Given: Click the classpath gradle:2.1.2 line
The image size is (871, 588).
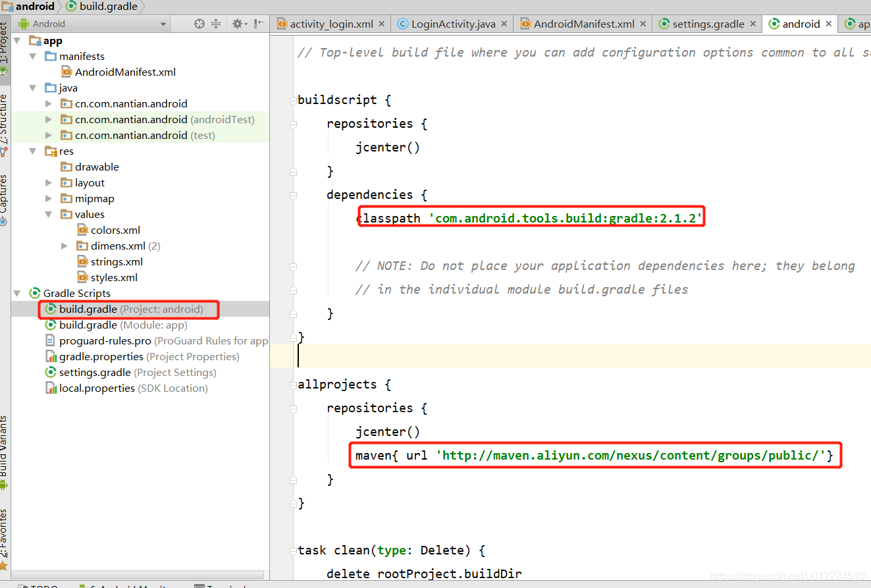Looking at the screenshot, I should pos(530,218).
